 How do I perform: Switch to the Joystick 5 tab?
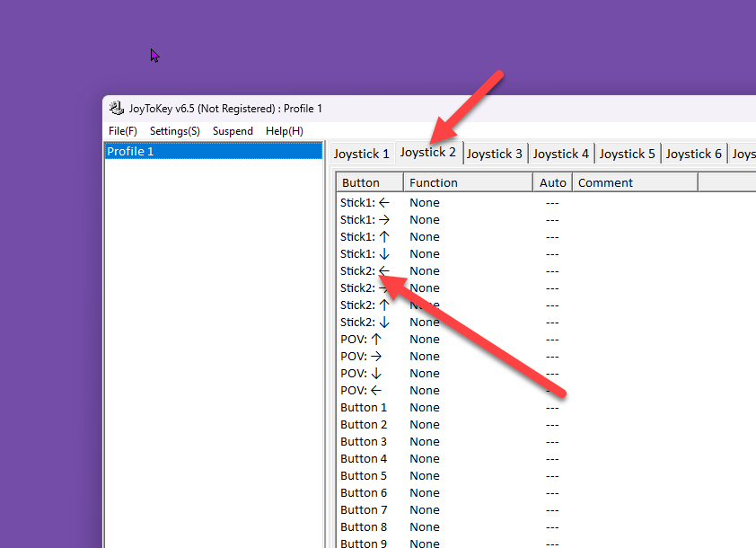[x=628, y=154]
